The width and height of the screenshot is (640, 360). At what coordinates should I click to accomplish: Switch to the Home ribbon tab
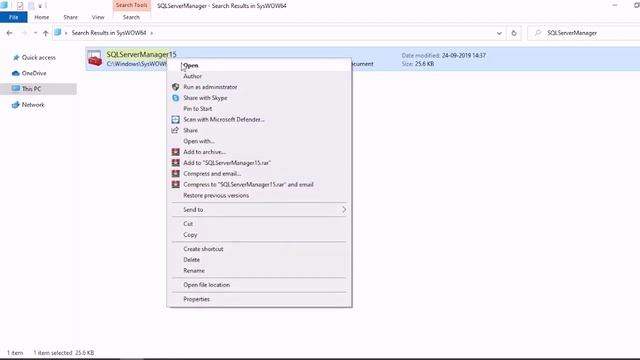(x=42, y=17)
